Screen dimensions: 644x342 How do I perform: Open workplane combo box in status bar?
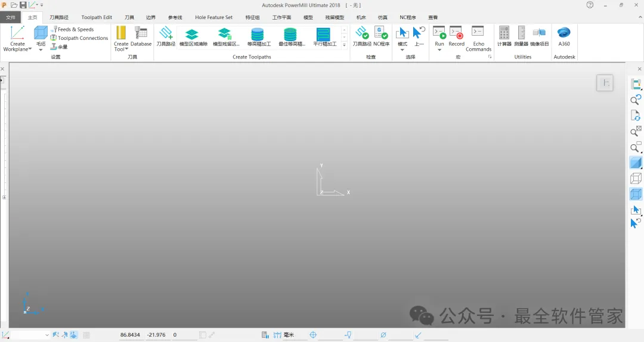click(x=30, y=335)
